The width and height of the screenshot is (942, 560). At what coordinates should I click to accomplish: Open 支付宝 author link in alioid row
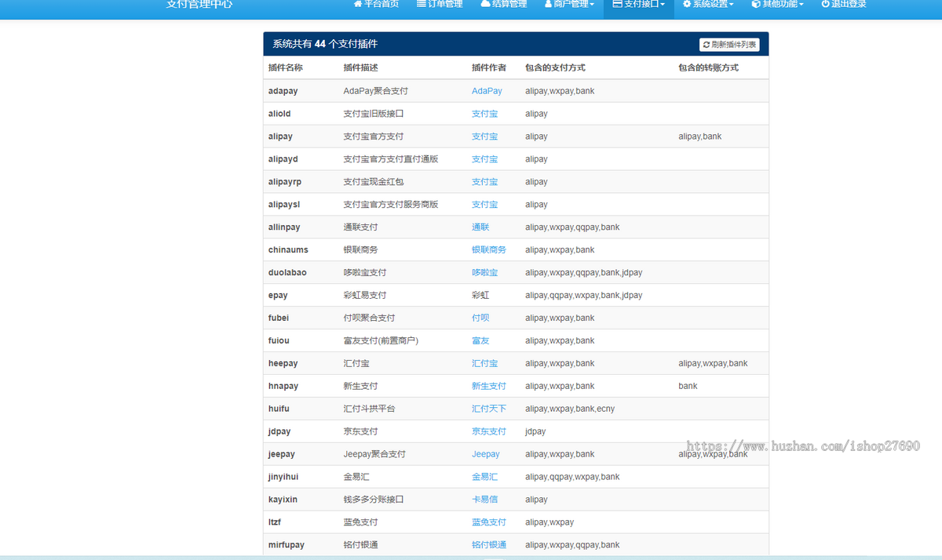484,114
